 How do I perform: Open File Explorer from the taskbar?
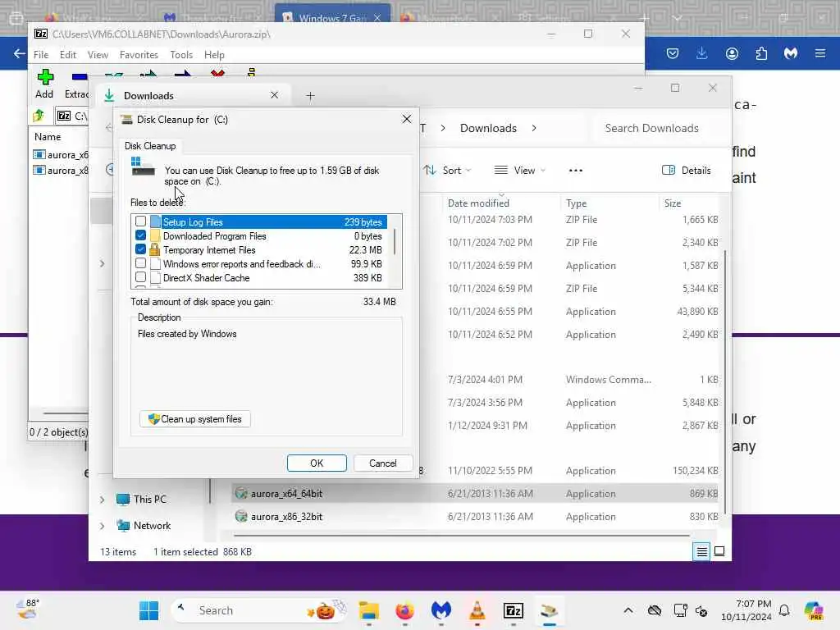[x=368, y=610]
